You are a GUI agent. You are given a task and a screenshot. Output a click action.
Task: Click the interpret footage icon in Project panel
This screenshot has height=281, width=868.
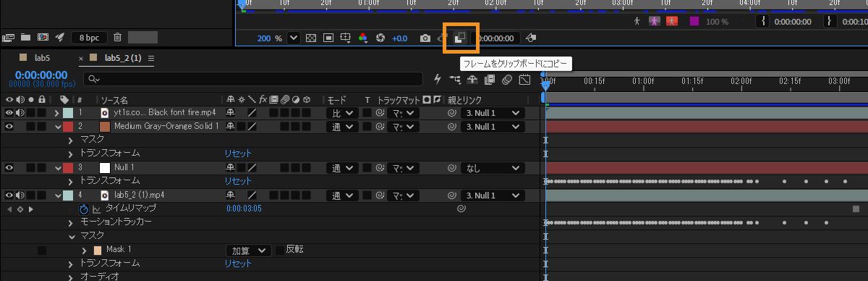point(9,37)
